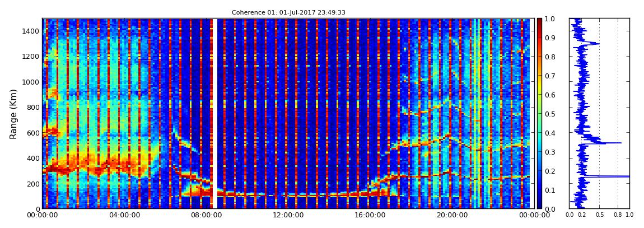Click the 400 range tick label
The image size is (644, 228).
tap(33, 158)
